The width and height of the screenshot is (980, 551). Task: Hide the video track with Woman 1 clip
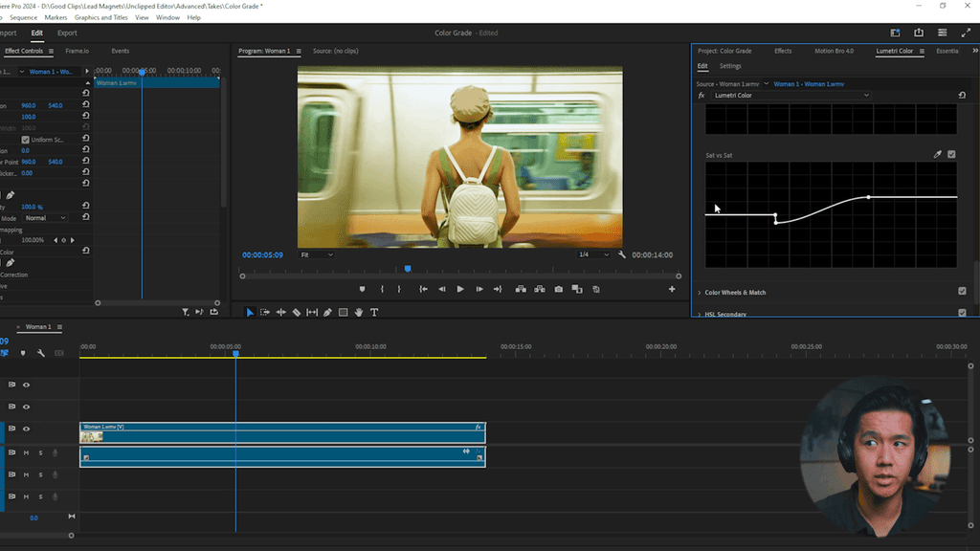coord(26,429)
